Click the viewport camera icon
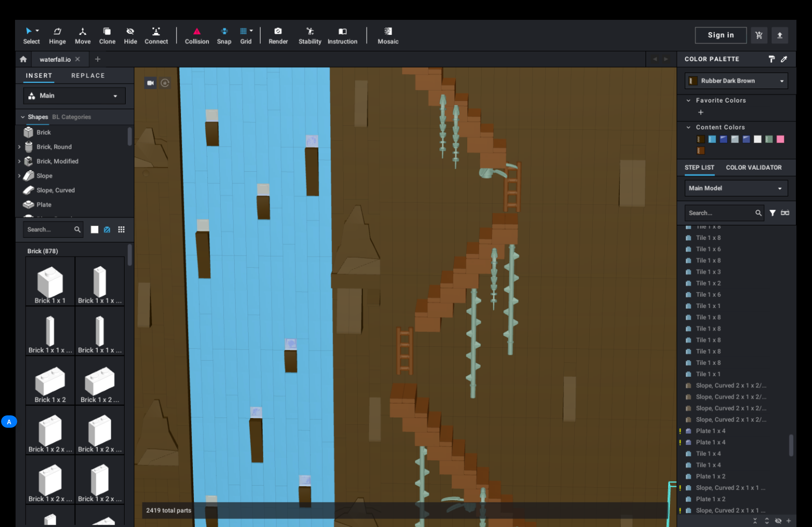812x527 pixels. point(150,83)
